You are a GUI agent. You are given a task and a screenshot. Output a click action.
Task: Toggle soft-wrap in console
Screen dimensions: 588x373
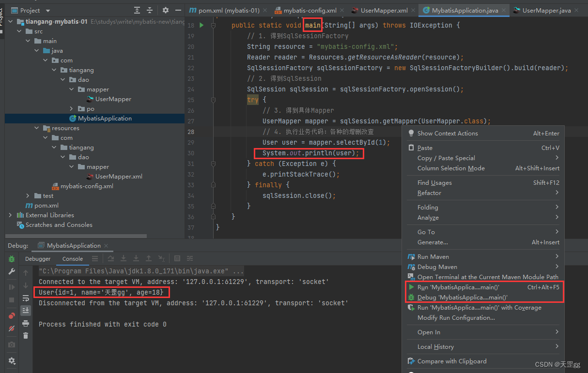click(x=26, y=298)
